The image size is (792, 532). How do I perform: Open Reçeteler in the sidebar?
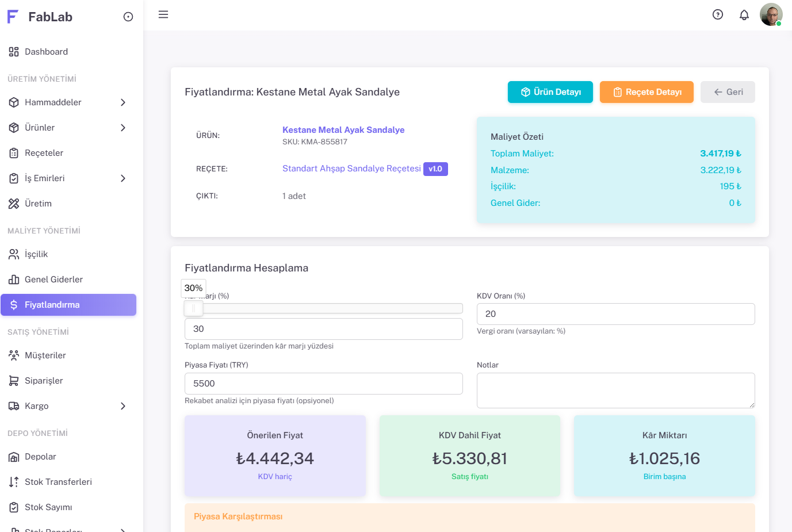pyautogui.click(x=44, y=153)
